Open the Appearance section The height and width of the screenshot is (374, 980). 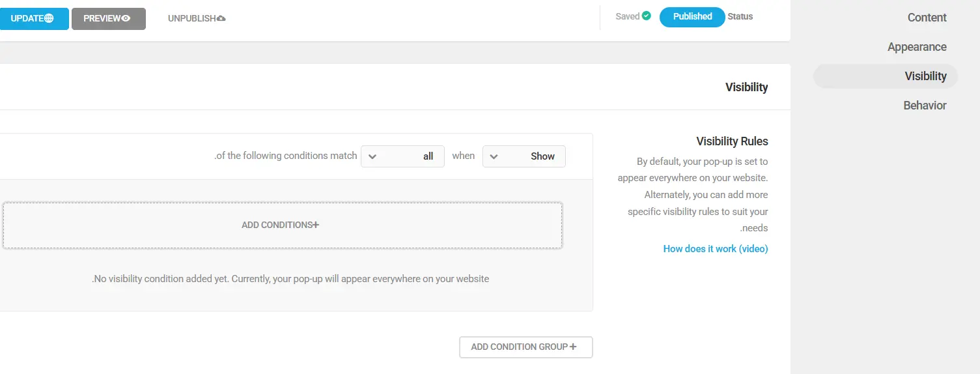coord(917,47)
